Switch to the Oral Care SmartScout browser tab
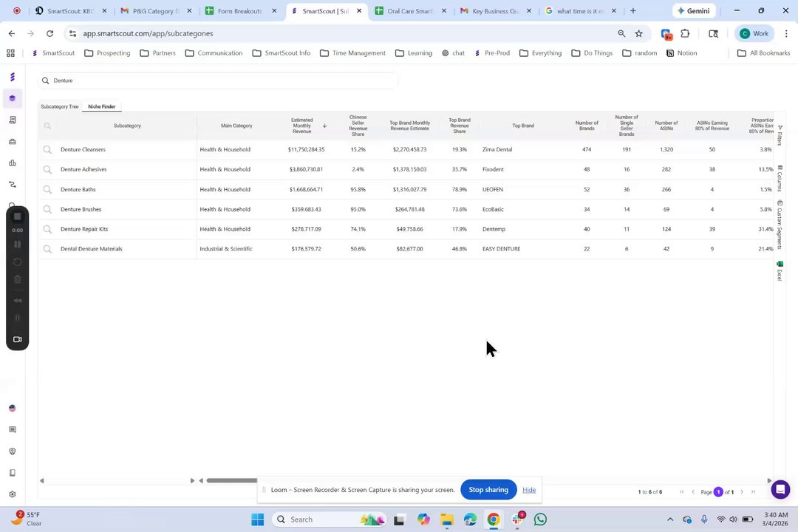 pos(411,10)
